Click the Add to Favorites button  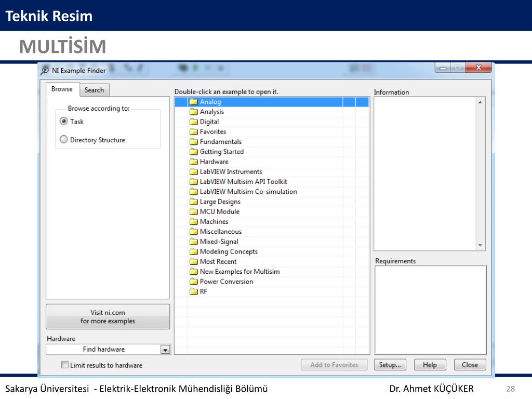(334, 365)
